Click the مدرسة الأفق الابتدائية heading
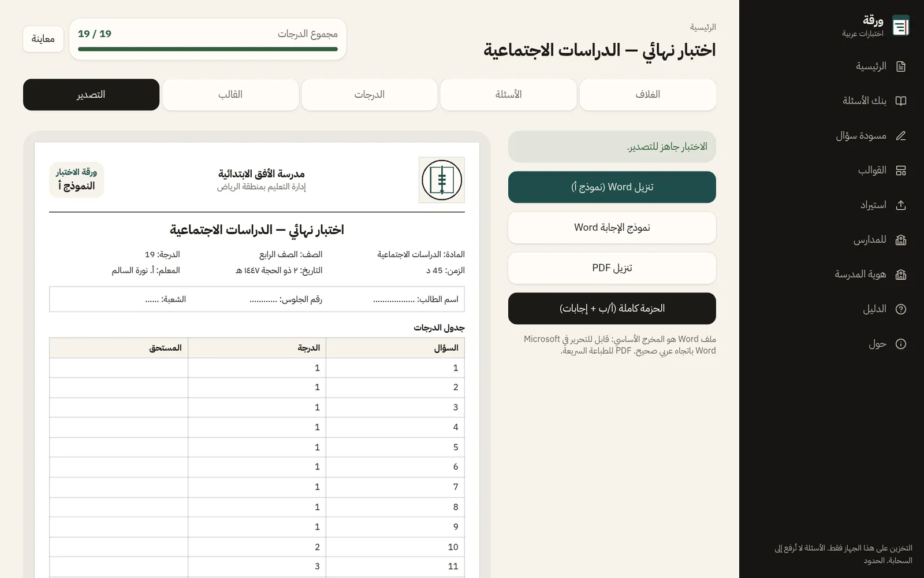Image resolution: width=924 pixels, height=578 pixels. [x=262, y=174]
